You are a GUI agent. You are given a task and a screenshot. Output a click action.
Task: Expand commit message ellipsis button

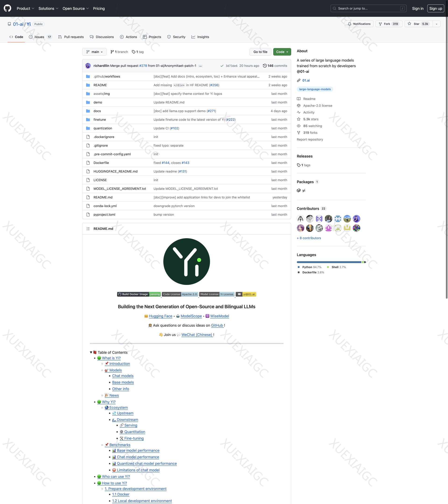click(200, 66)
